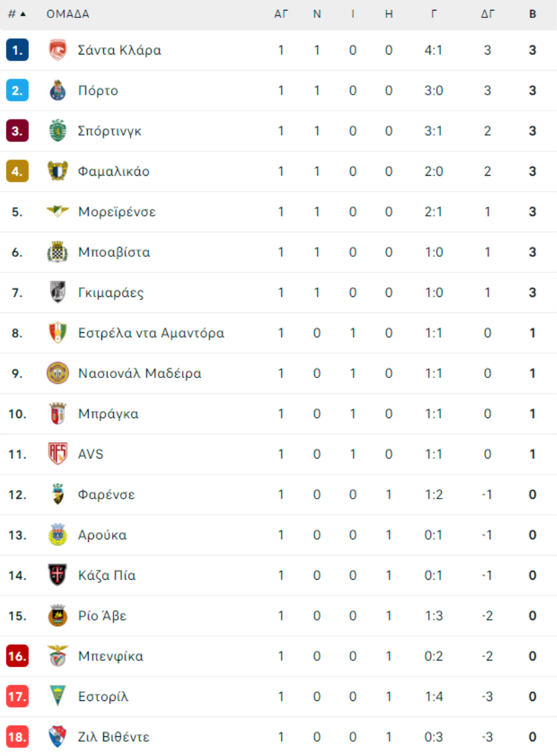Screen dimensions: 557x756
Task: Open the Νασιονάλ Μαδέιρα team link
Action: tap(140, 374)
